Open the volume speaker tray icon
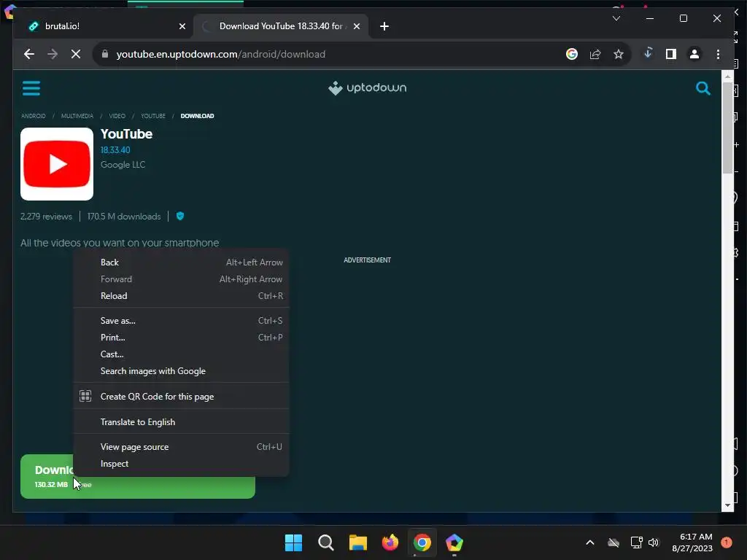Screen dimensions: 747x560 tap(654, 542)
